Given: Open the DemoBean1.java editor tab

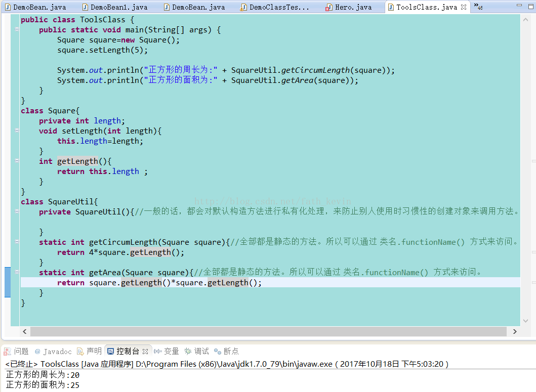Looking at the screenshot, I should tap(115, 7).
